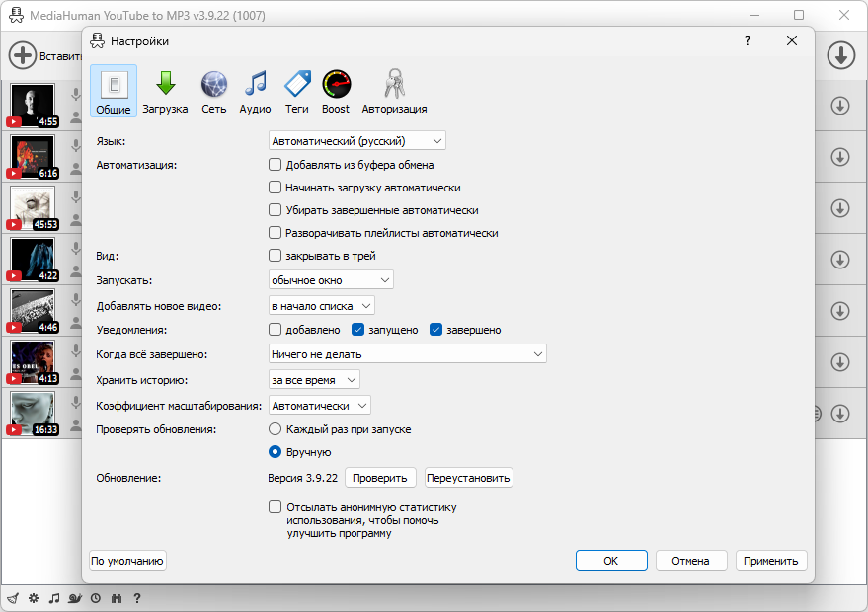
Task: Check Убирать завершенные автоматически
Action: coord(276,209)
